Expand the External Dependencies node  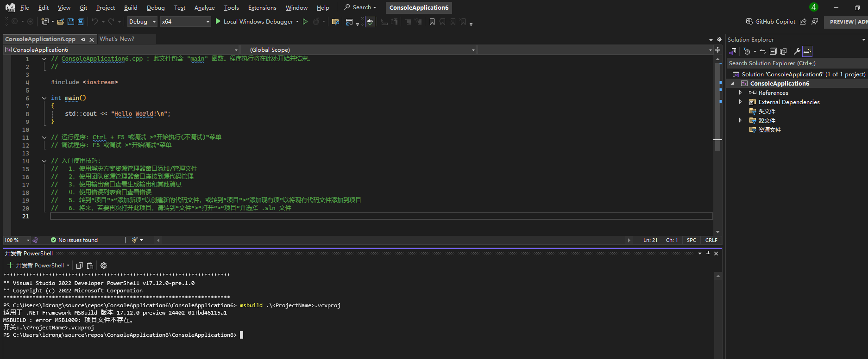click(740, 102)
